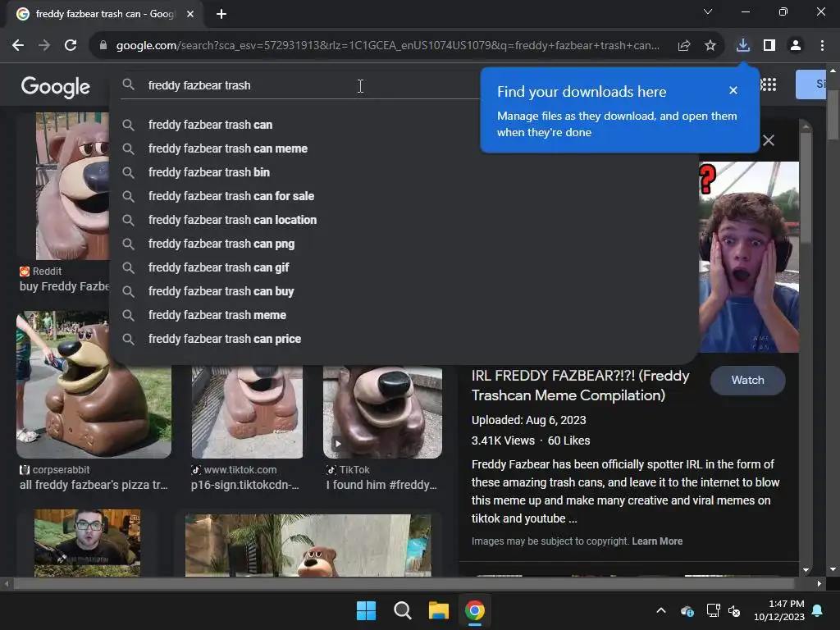
Task: Open the Chrome profile icon
Action: (x=796, y=46)
